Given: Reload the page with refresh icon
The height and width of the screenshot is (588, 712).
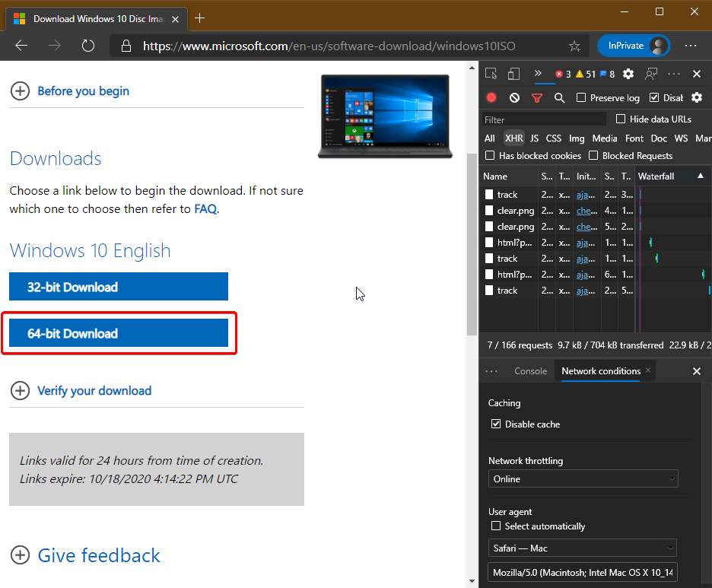Looking at the screenshot, I should tap(88, 46).
